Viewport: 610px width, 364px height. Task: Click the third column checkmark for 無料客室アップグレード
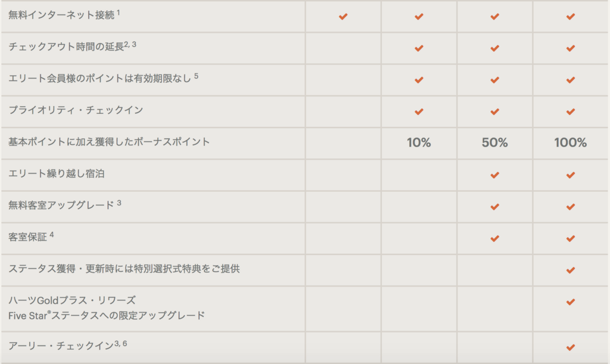click(494, 207)
